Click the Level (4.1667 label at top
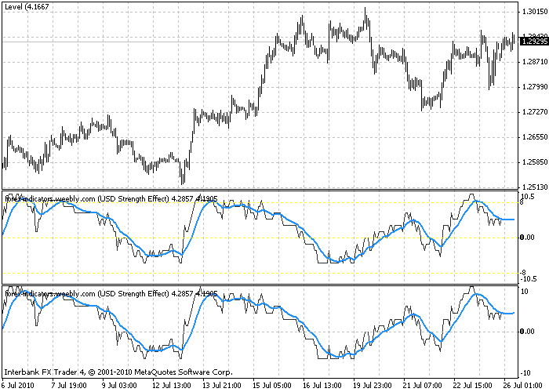This screenshot has height=392, width=549. tap(27, 6)
